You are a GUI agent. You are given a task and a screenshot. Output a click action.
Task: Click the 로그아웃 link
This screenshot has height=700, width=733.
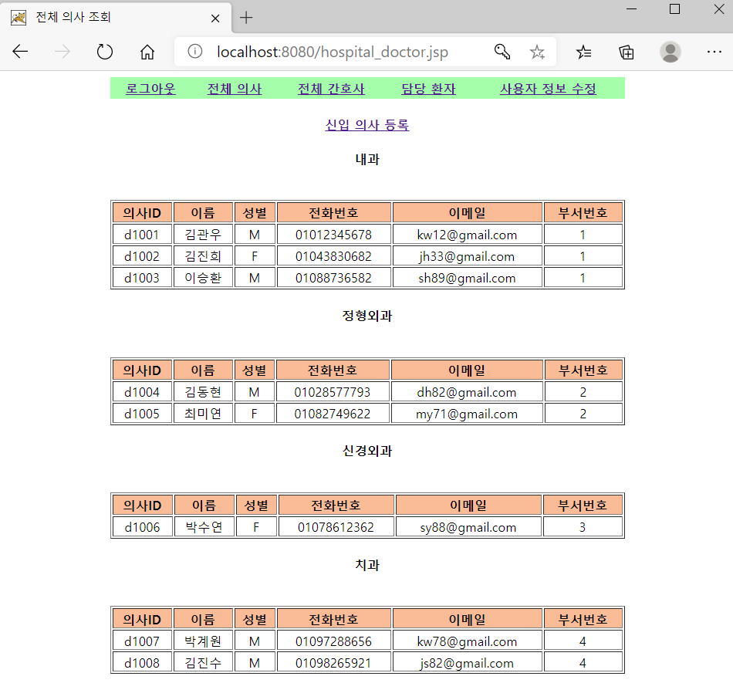click(150, 88)
